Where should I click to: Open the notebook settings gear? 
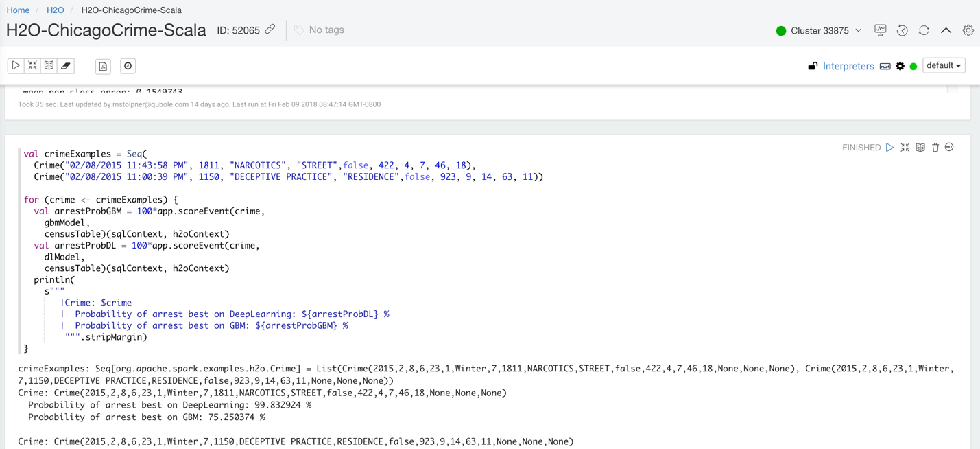pos(968,30)
